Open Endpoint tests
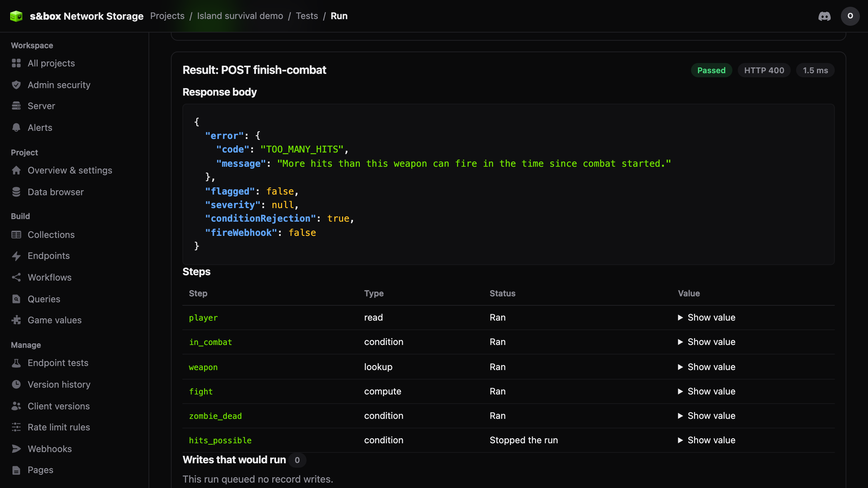Image resolution: width=868 pixels, height=488 pixels. point(58,363)
